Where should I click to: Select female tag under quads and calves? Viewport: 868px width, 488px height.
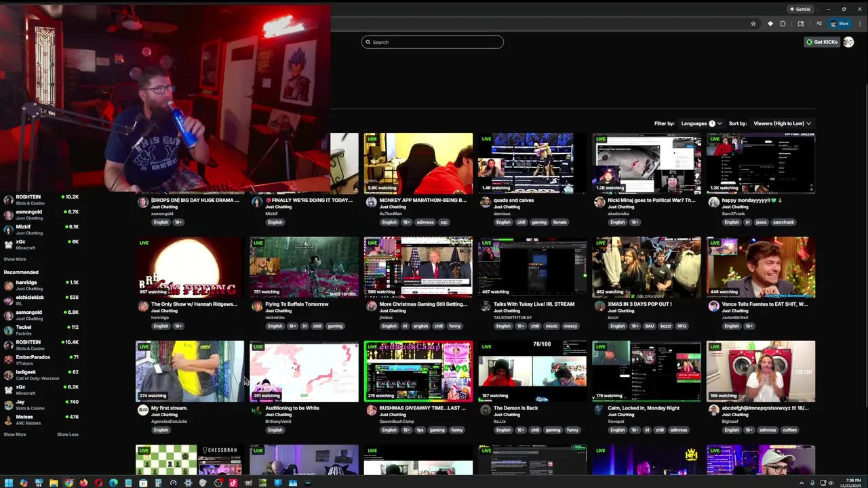point(559,222)
